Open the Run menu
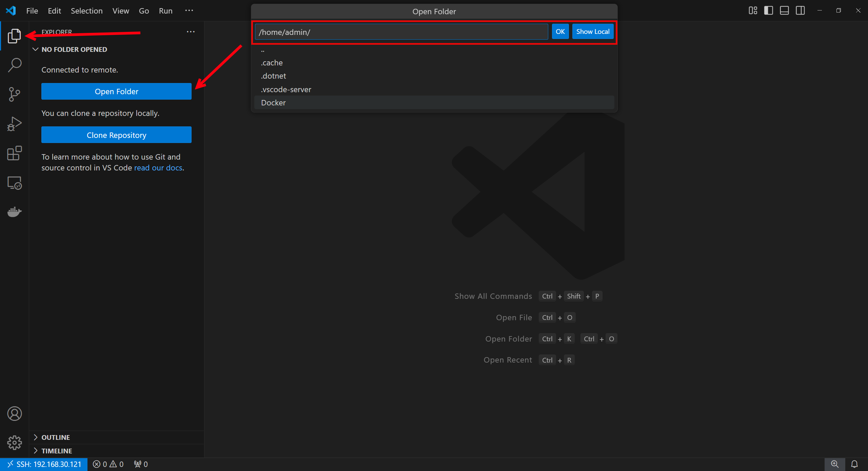 tap(165, 11)
